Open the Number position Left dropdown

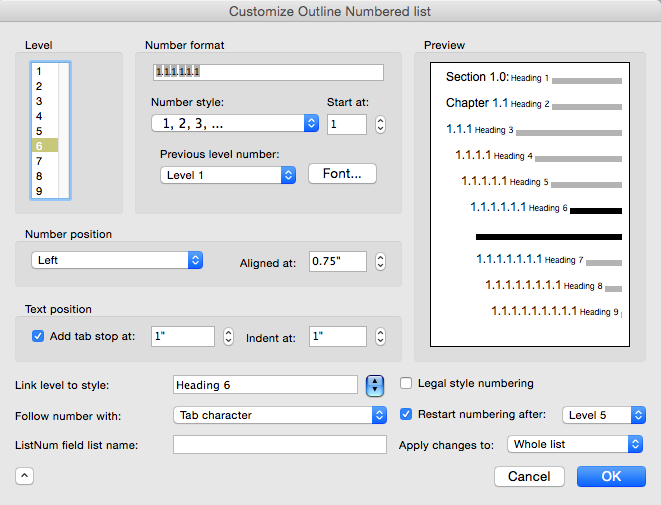pos(117,260)
